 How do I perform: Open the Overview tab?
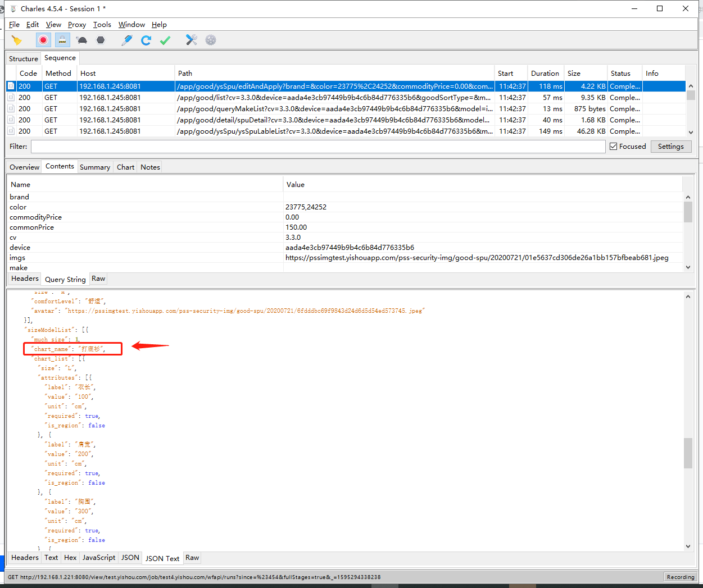[24, 167]
